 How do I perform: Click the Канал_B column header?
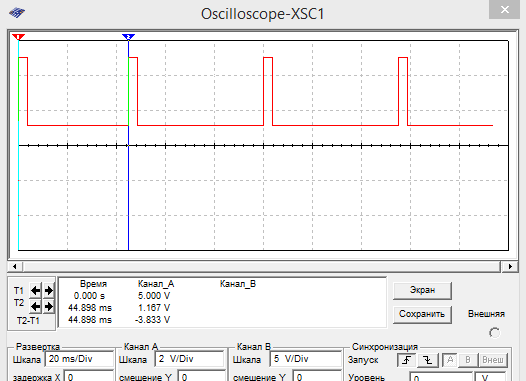point(238,284)
